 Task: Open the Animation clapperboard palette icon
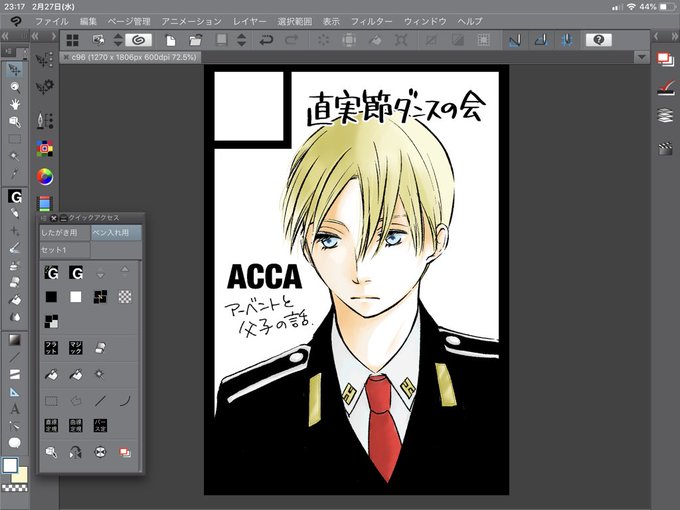click(x=666, y=148)
